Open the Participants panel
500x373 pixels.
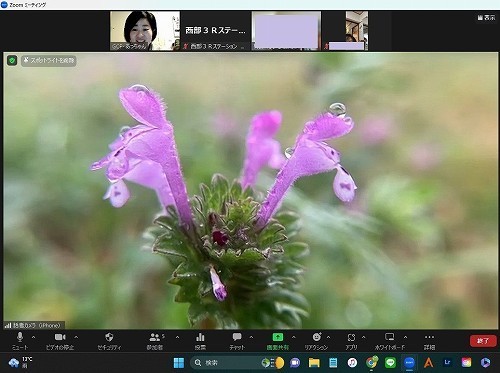[155, 341]
